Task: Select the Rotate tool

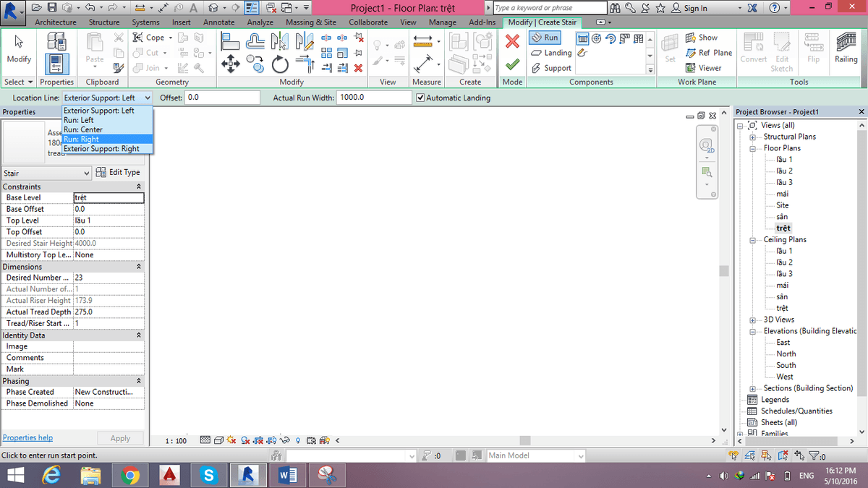Action: click(280, 64)
